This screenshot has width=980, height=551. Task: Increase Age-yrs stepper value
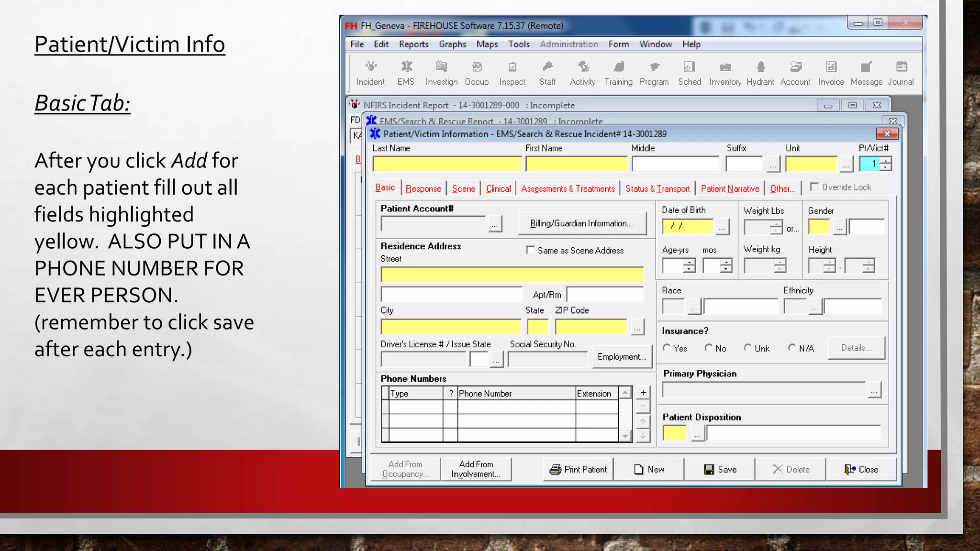(x=689, y=263)
